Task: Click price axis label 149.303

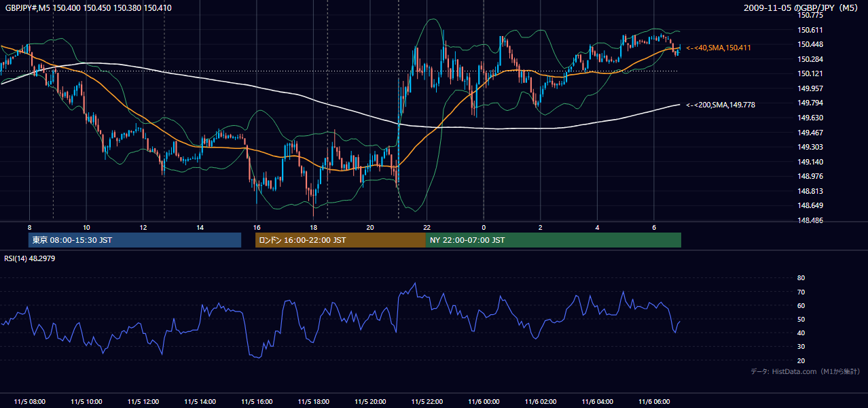Action: [x=810, y=147]
